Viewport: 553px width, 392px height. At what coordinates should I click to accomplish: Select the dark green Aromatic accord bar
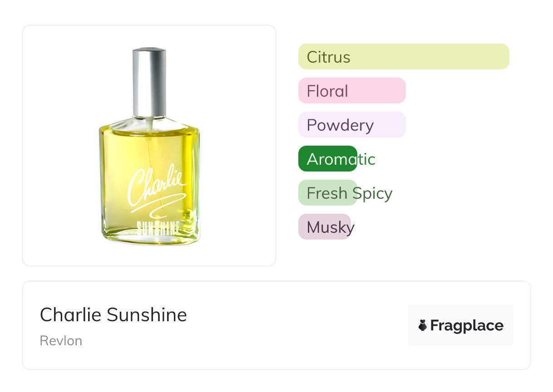coord(327,159)
